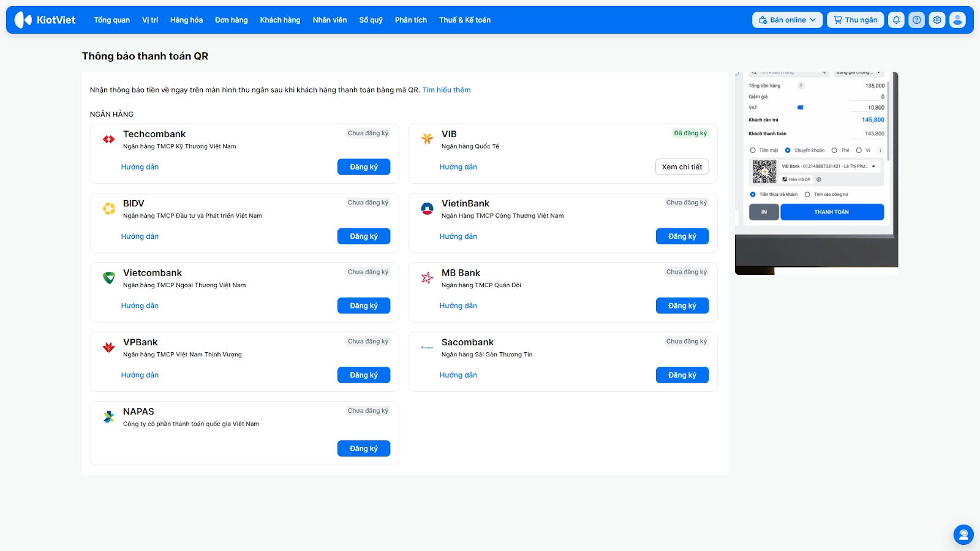Click the VietinBank logo icon
This screenshot has height=551, width=980.
point(427,209)
